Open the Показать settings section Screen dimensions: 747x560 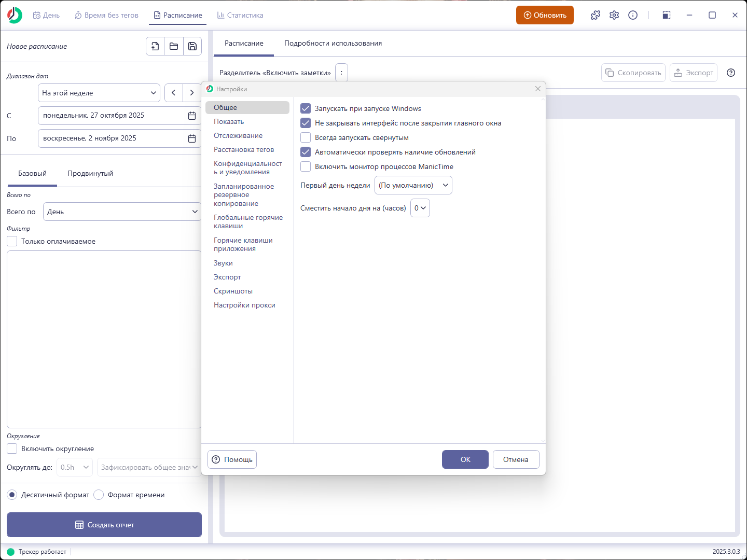tap(247, 121)
